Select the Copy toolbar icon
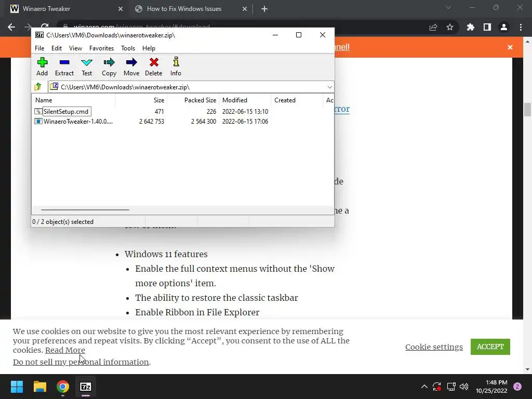The image size is (532, 399). (109, 66)
